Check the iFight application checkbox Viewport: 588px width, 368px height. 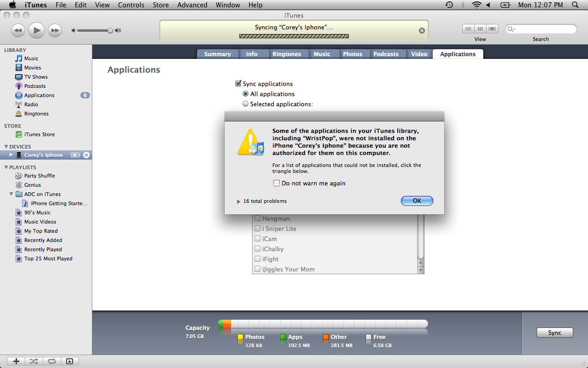tap(258, 259)
